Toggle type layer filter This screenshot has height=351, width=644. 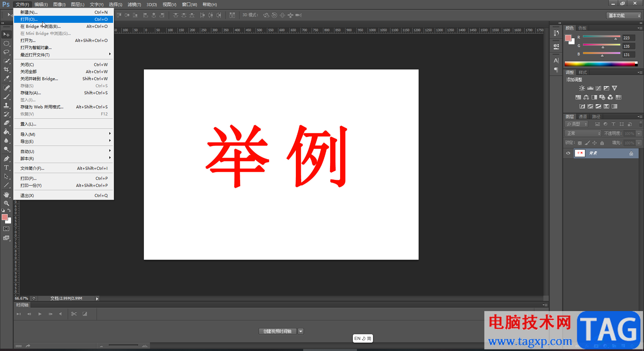point(613,124)
